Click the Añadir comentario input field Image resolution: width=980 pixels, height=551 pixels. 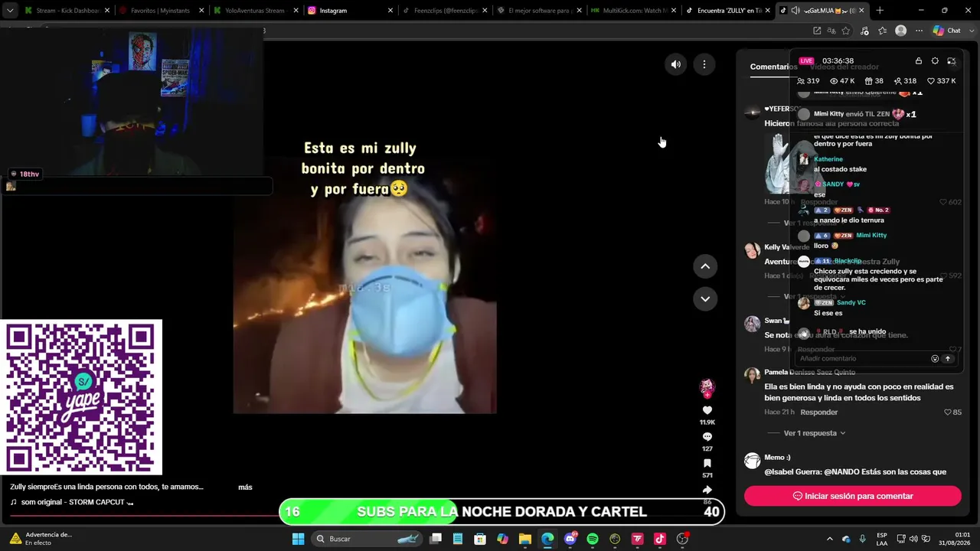862,358
